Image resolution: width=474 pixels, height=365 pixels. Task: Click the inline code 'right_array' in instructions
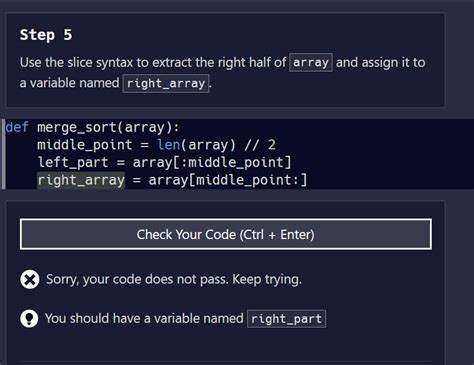click(166, 83)
